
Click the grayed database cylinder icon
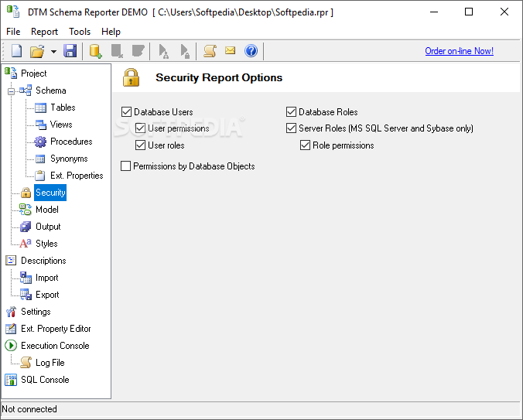(x=138, y=51)
